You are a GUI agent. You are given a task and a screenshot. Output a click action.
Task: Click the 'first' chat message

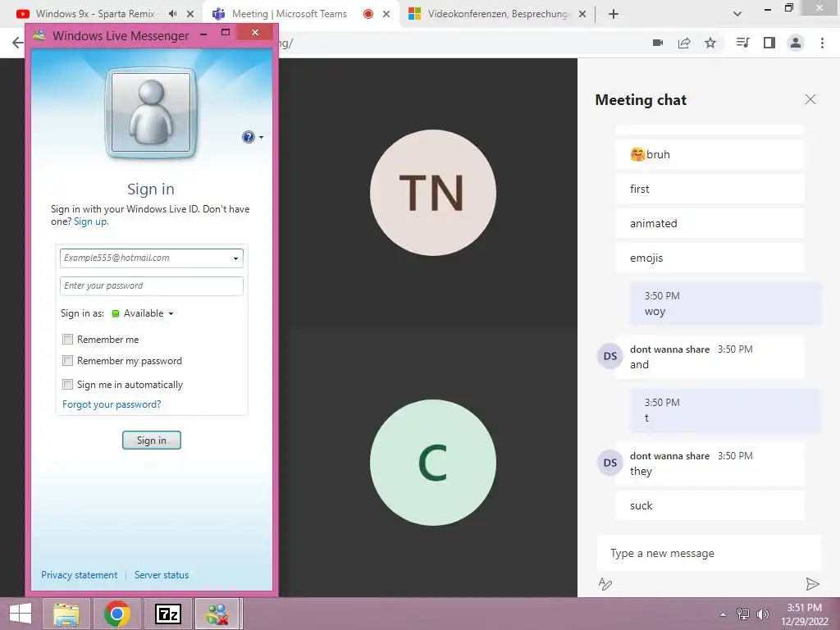[710, 189]
